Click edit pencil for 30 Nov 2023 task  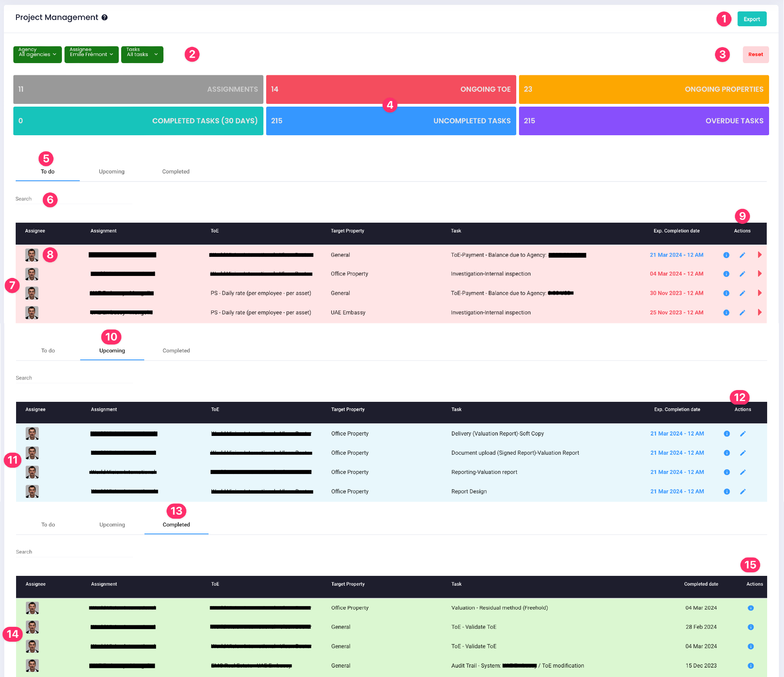742,293
